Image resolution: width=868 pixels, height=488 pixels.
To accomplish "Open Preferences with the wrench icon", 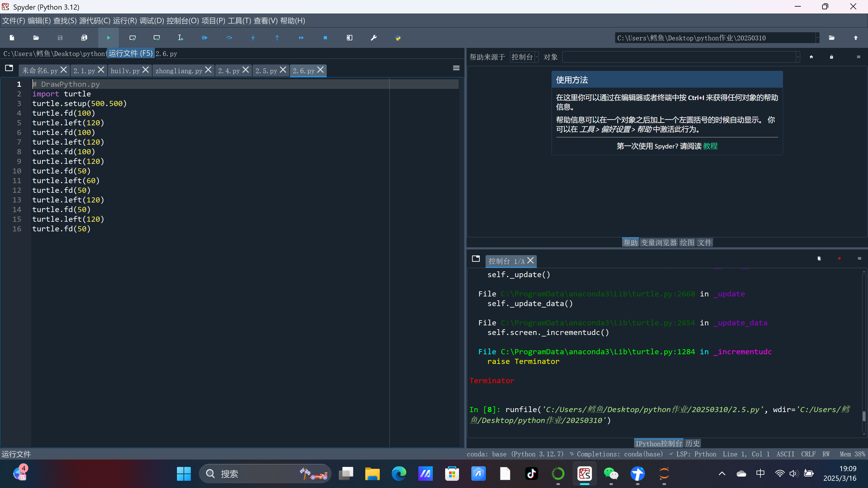I will click(373, 38).
